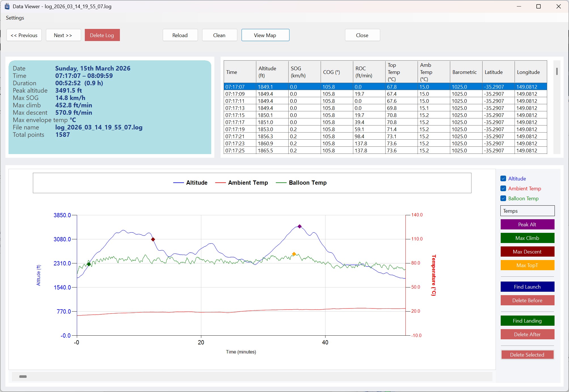Click the Longitude column header
The image size is (569, 392).
tap(531, 72)
